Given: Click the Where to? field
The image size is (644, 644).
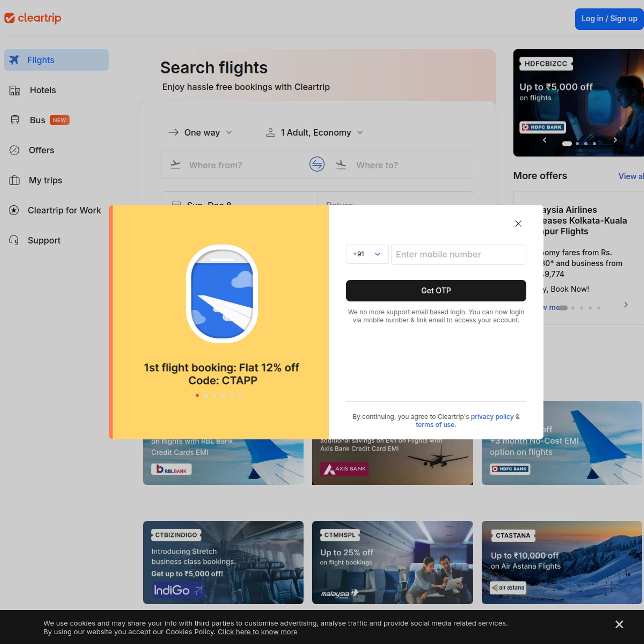Looking at the screenshot, I should coord(396,165).
